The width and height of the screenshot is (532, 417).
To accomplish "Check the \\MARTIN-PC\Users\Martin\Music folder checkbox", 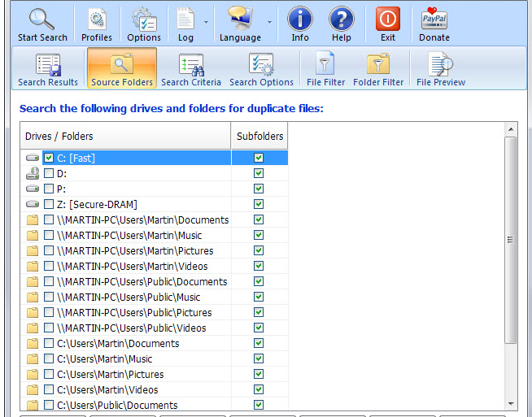I will click(x=49, y=235).
